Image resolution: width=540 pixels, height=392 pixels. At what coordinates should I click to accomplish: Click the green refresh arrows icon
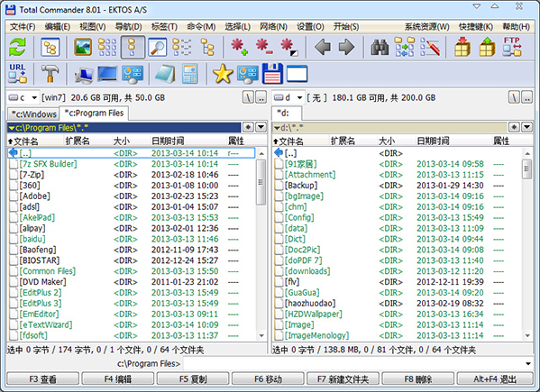17,47
